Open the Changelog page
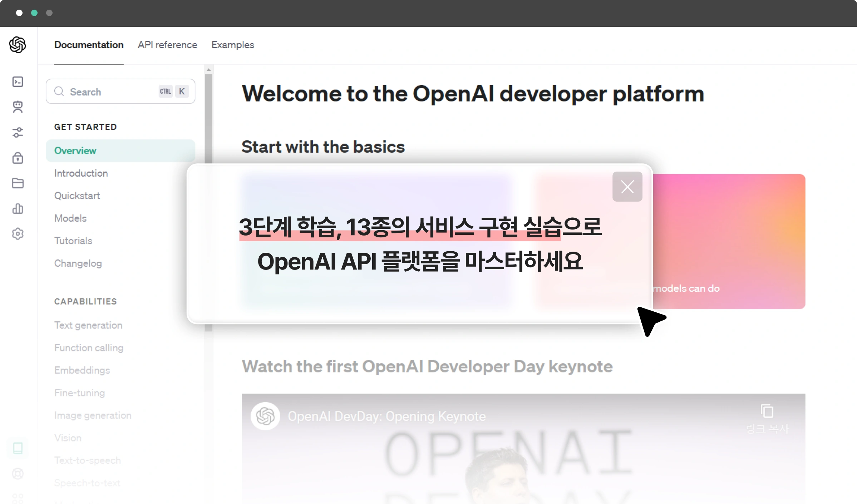This screenshot has width=857, height=504. click(78, 263)
